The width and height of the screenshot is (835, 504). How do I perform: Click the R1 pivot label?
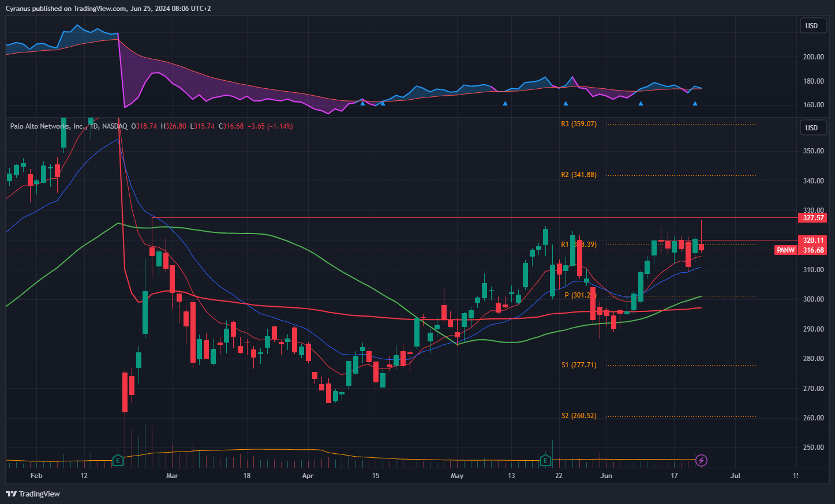(x=579, y=245)
